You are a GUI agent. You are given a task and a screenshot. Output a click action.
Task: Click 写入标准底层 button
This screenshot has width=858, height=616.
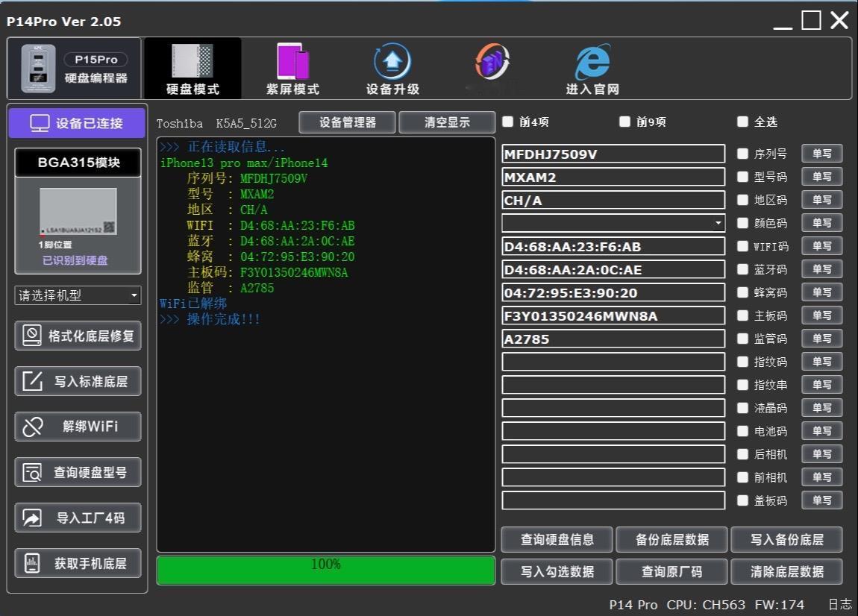78,381
